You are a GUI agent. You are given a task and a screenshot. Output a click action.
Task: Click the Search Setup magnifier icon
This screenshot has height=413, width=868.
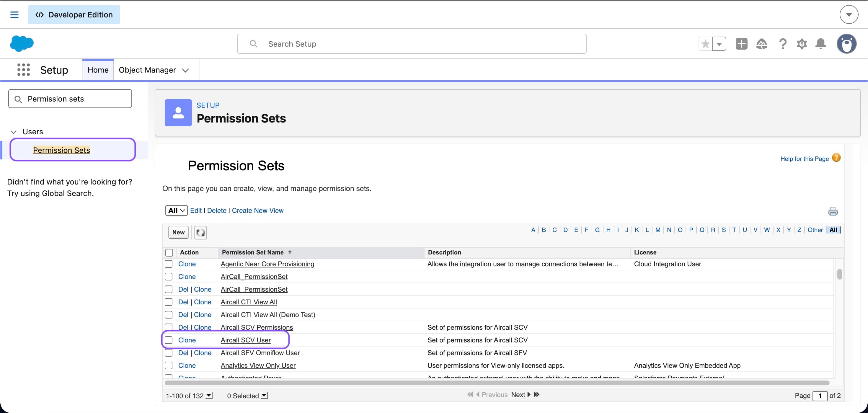(x=253, y=44)
